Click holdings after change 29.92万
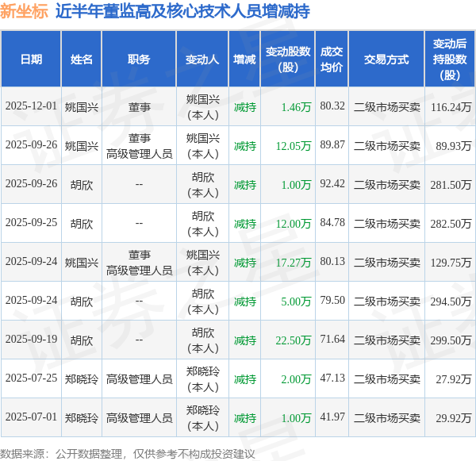The image size is (476, 461). coord(454,418)
